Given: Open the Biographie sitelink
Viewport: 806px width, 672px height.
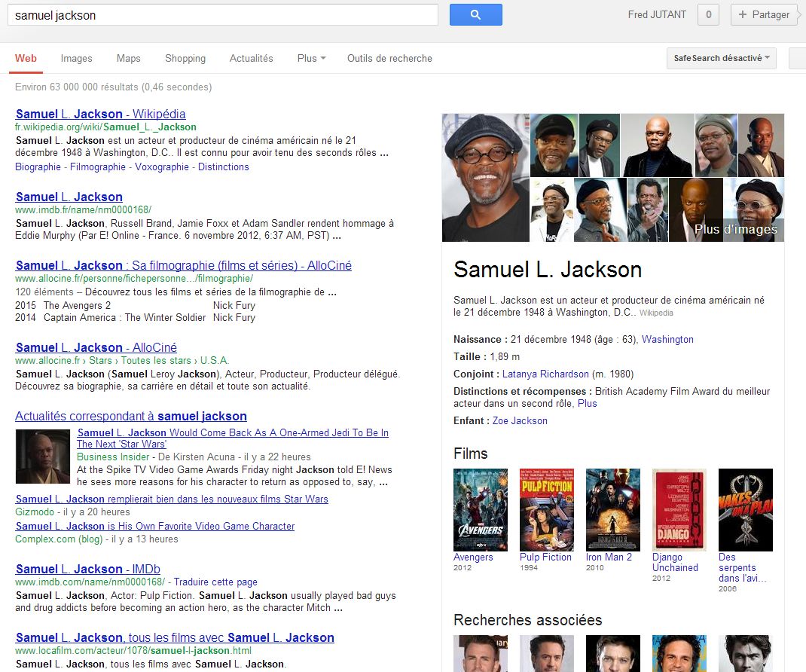Looking at the screenshot, I should (38, 167).
